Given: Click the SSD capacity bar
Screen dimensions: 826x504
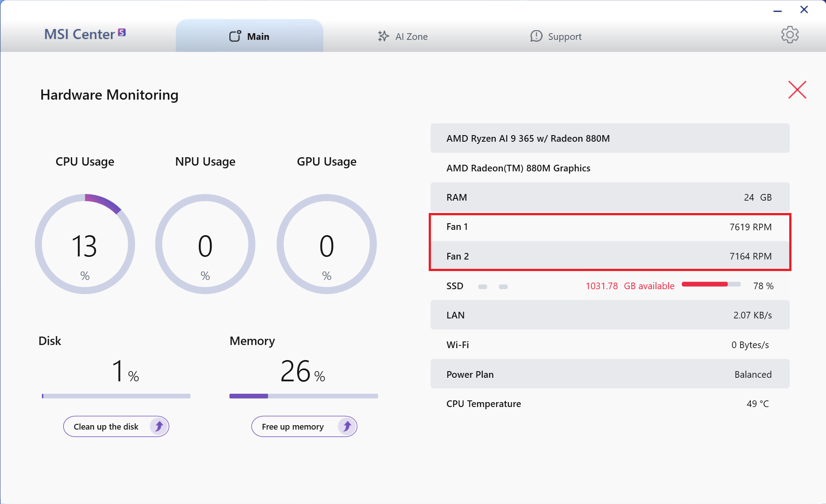Looking at the screenshot, I should pos(711,284).
